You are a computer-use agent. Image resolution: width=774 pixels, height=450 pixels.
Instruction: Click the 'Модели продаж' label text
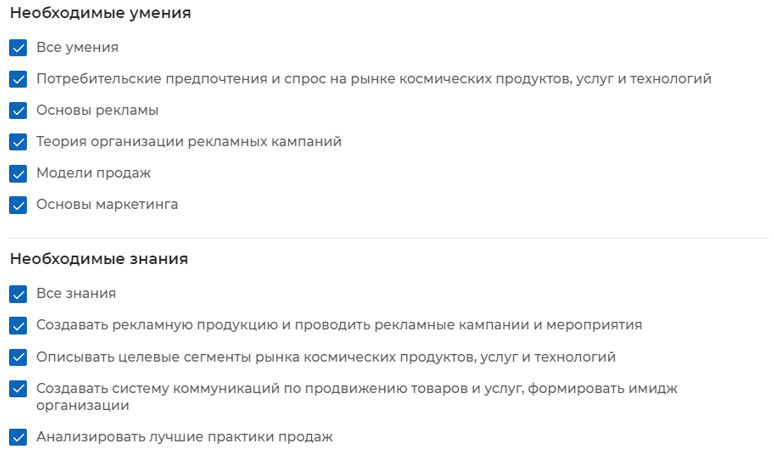[93, 173]
